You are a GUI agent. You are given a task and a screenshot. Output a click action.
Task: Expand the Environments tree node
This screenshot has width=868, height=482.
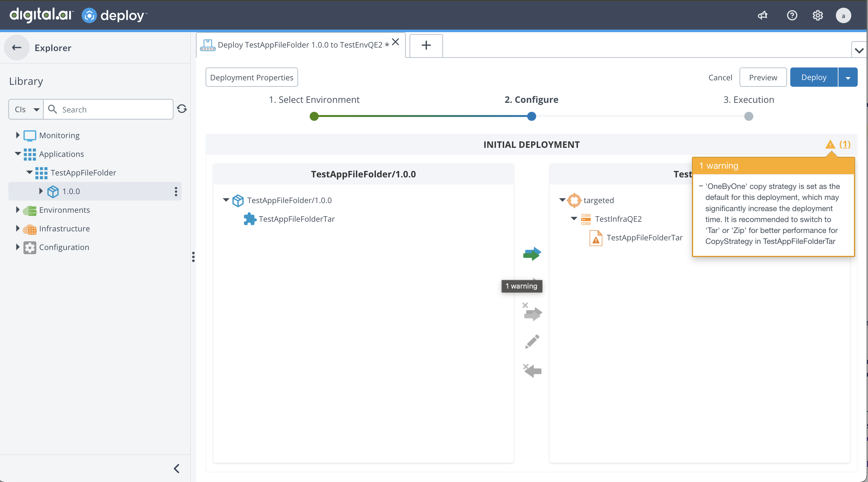pyautogui.click(x=18, y=210)
